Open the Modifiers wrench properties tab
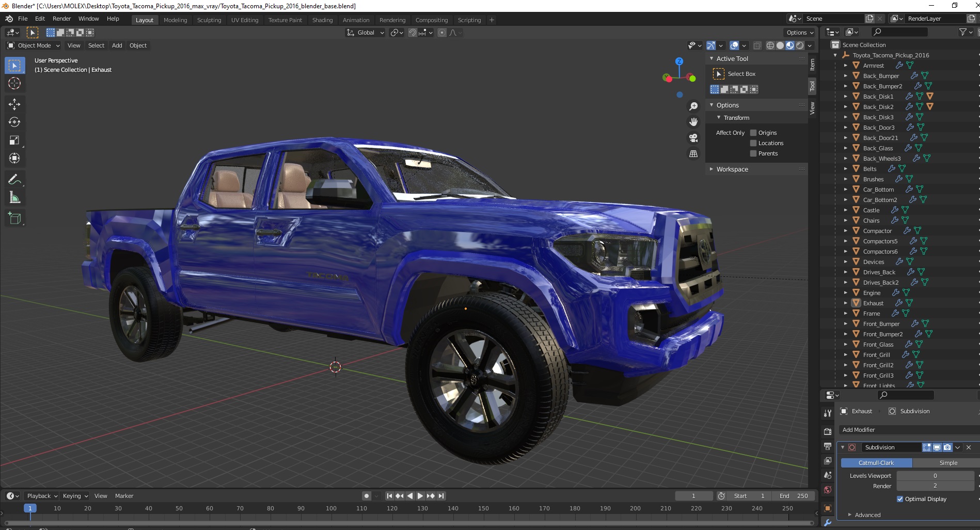980x530 pixels. point(828,523)
